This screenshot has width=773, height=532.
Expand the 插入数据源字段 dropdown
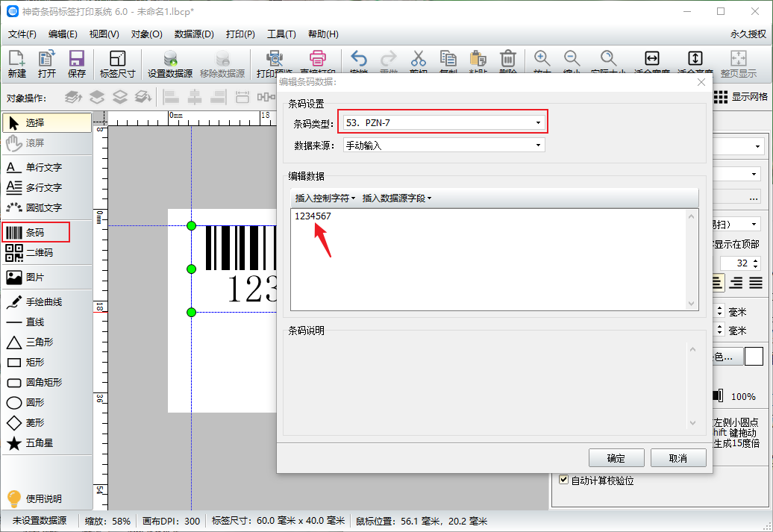[x=397, y=198]
